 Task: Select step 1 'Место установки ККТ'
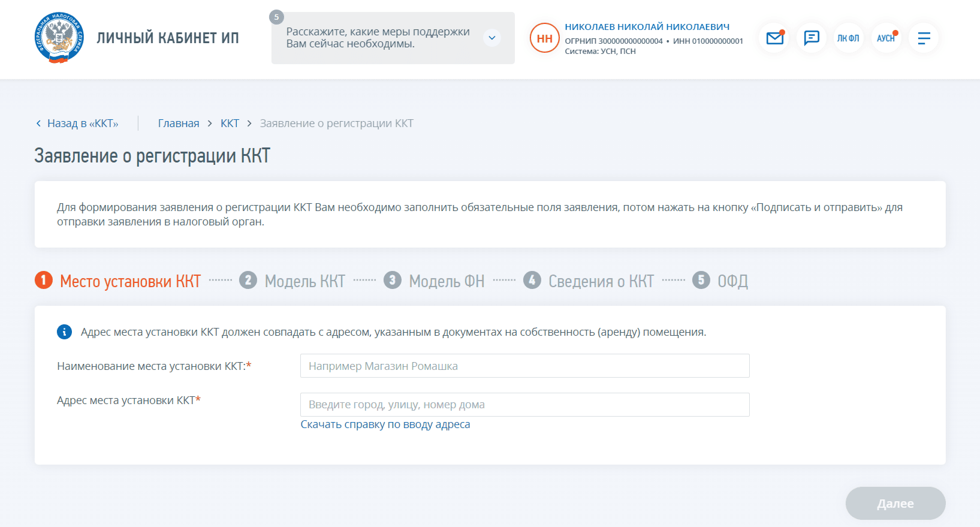pyautogui.click(x=129, y=281)
